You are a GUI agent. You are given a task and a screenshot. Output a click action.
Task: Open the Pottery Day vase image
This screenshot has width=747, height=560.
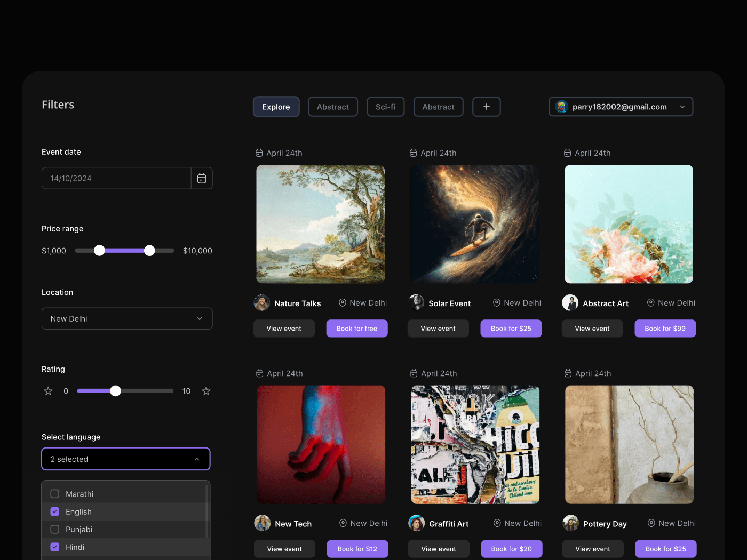(630, 445)
